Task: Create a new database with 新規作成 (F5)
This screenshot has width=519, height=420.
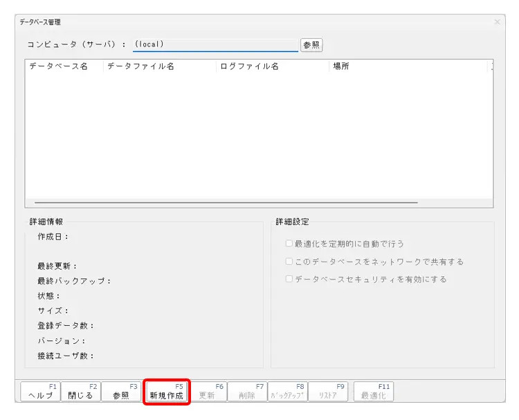Action: [167, 392]
